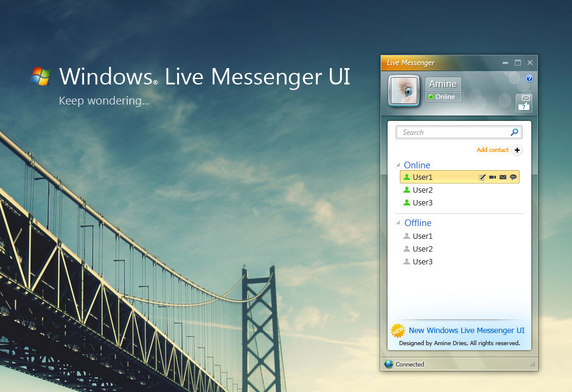Click the eye profile picture
This screenshot has height=392, width=572.
(x=404, y=91)
